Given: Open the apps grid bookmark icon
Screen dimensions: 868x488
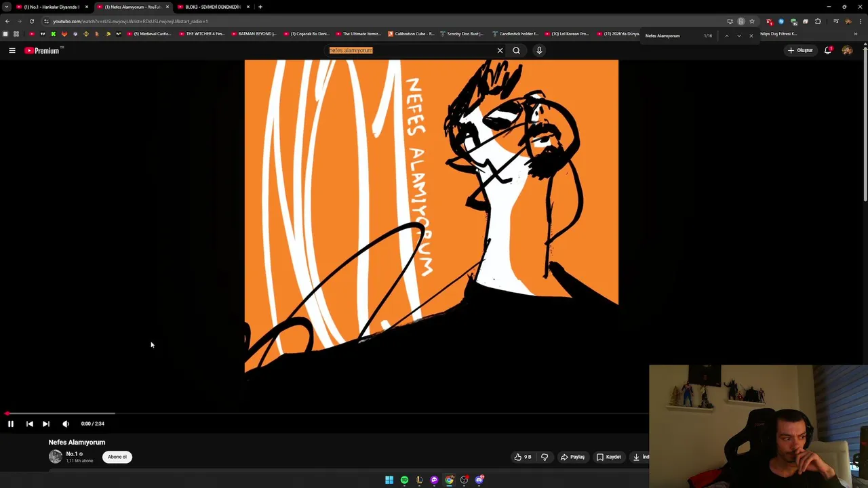Looking at the screenshot, I should pyautogui.click(x=16, y=34).
